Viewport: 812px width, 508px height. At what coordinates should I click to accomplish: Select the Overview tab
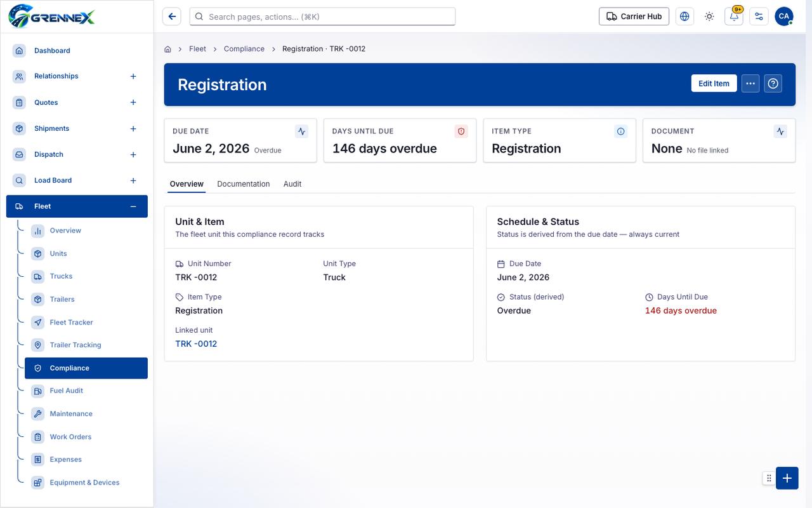[187, 184]
